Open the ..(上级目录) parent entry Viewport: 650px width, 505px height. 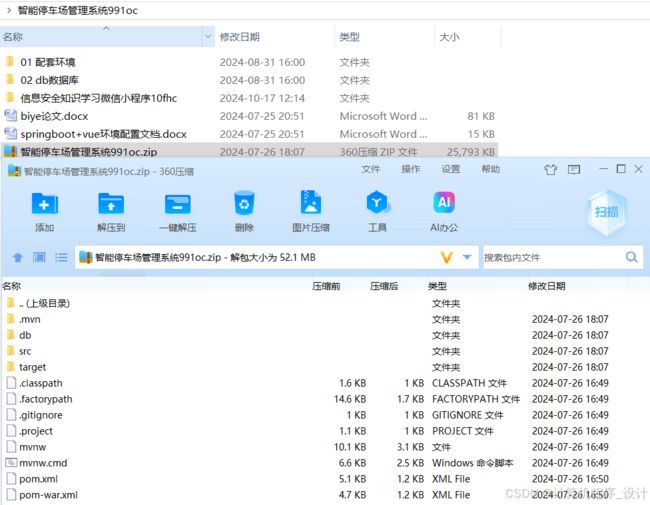point(44,303)
